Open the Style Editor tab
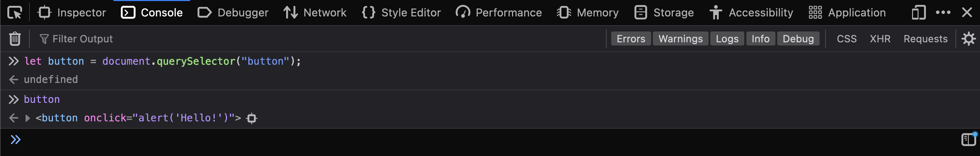The height and width of the screenshot is (156, 980). click(x=401, y=13)
